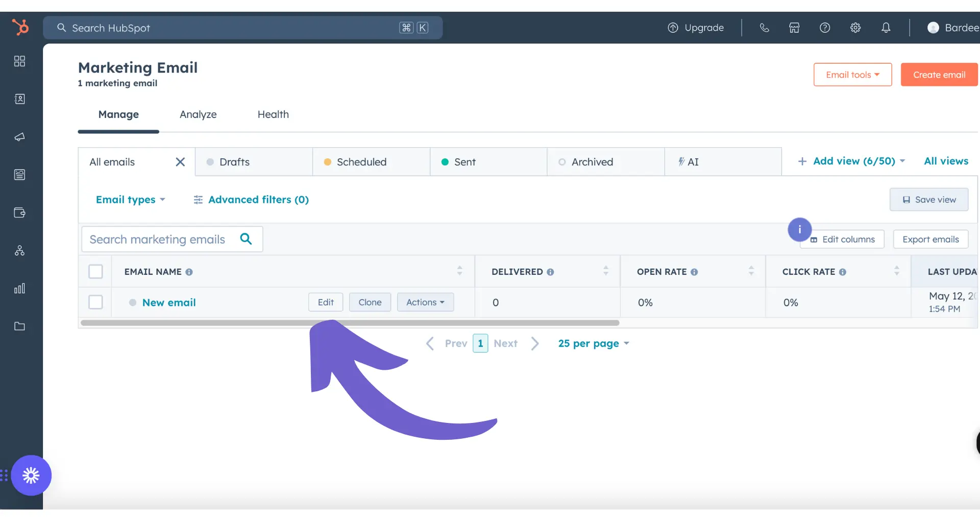
Task: Click the Create email button
Action: tap(939, 75)
